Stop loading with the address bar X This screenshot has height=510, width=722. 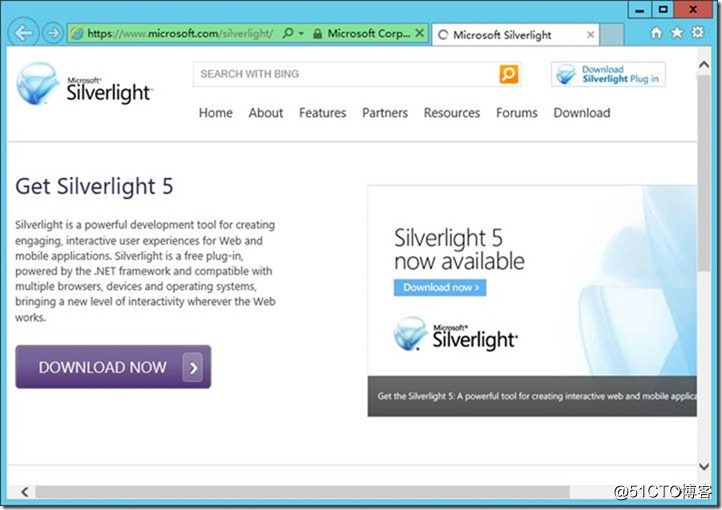click(419, 33)
